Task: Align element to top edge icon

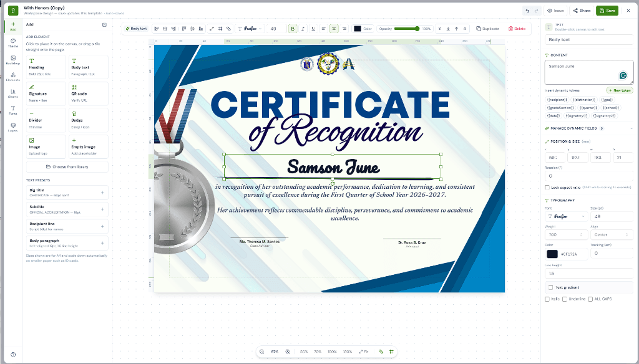Action: coord(184,29)
